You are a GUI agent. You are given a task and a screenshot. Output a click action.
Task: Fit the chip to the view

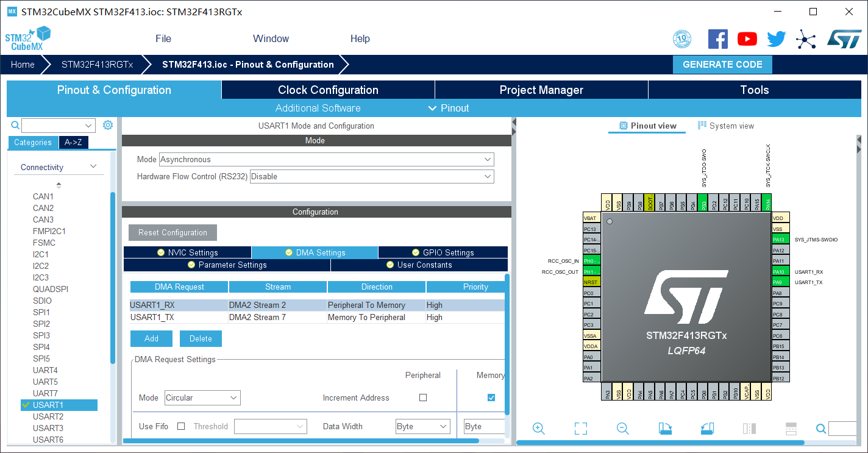click(581, 429)
